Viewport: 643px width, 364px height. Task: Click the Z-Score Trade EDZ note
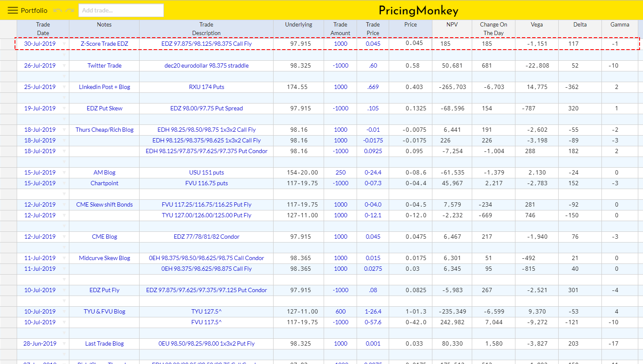coord(104,44)
